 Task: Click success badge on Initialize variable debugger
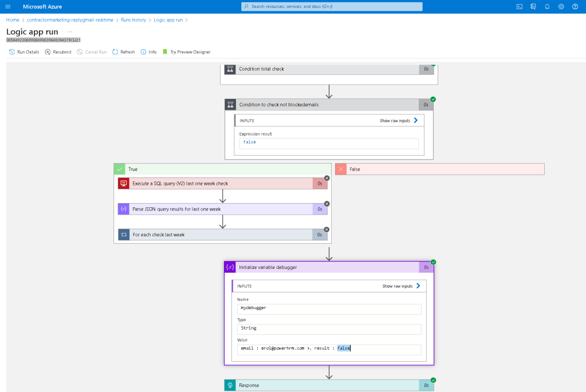[433, 262]
